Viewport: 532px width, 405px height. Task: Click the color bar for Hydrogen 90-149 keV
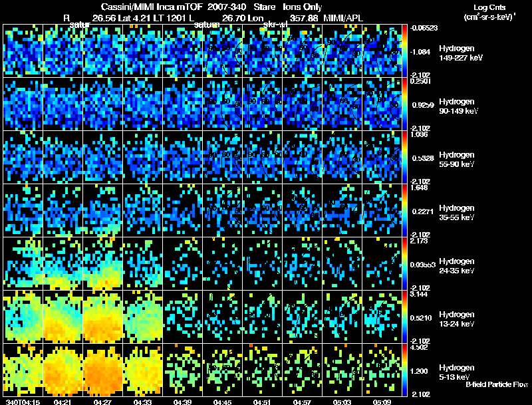[x=404, y=104]
